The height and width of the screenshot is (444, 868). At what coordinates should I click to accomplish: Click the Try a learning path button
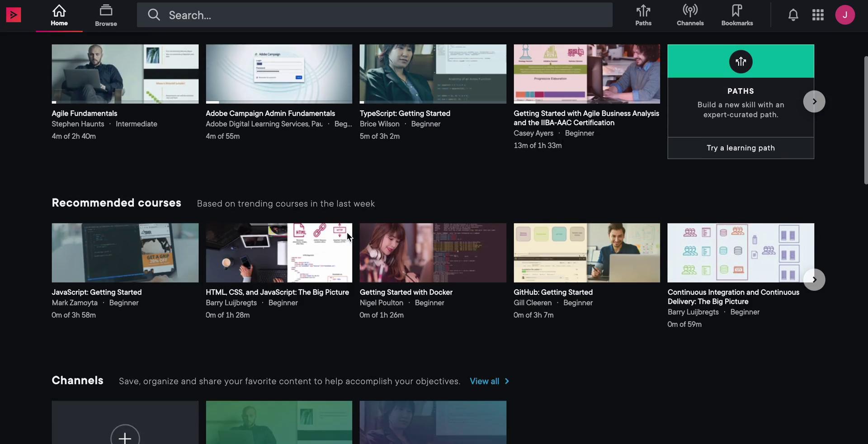(x=741, y=148)
